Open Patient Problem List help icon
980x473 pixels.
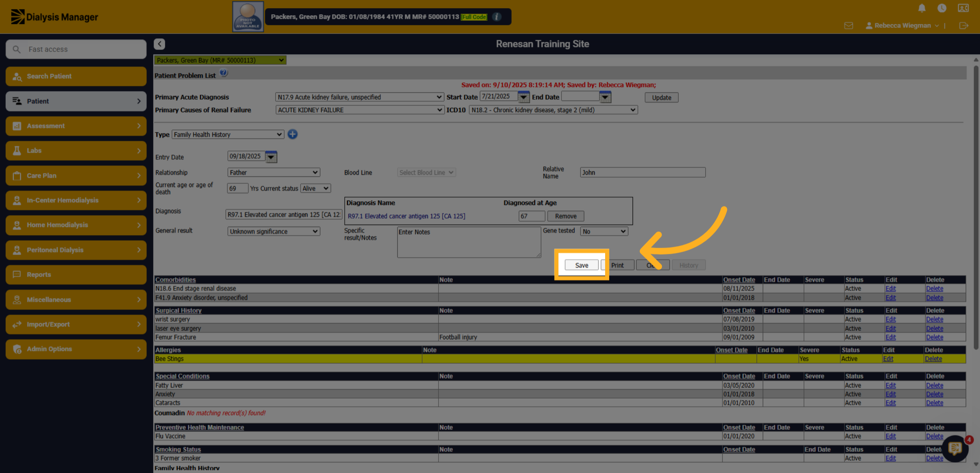[x=224, y=73]
